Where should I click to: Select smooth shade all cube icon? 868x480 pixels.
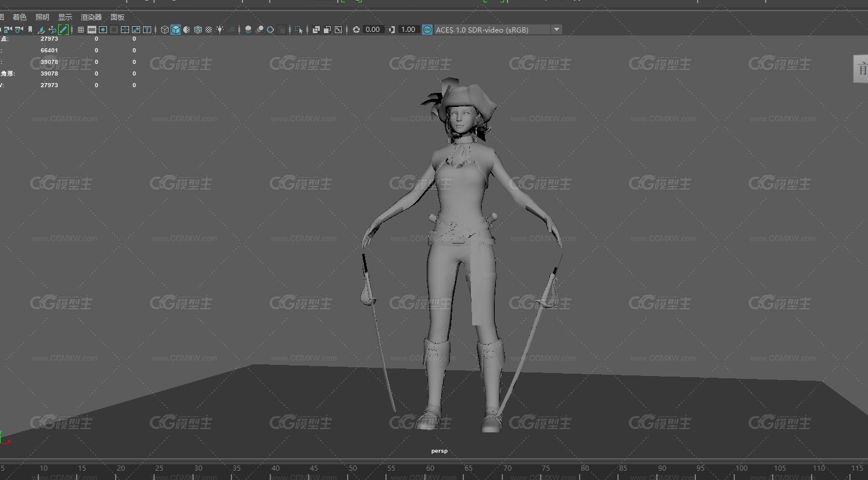(x=175, y=30)
